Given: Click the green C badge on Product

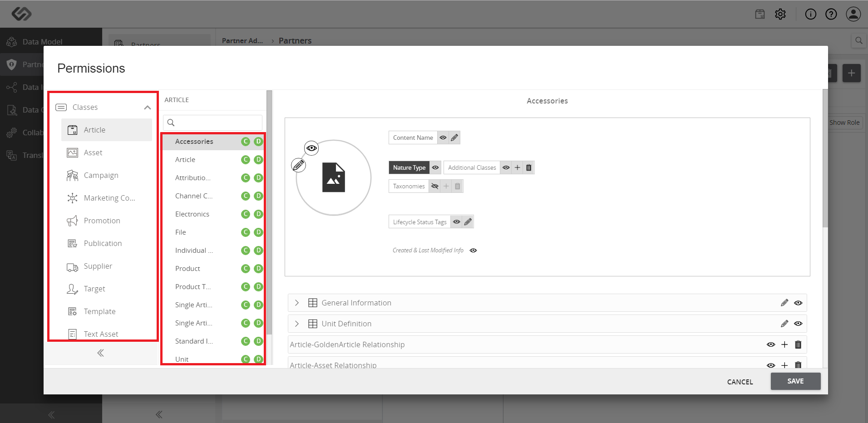Looking at the screenshot, I should (246, 268).
